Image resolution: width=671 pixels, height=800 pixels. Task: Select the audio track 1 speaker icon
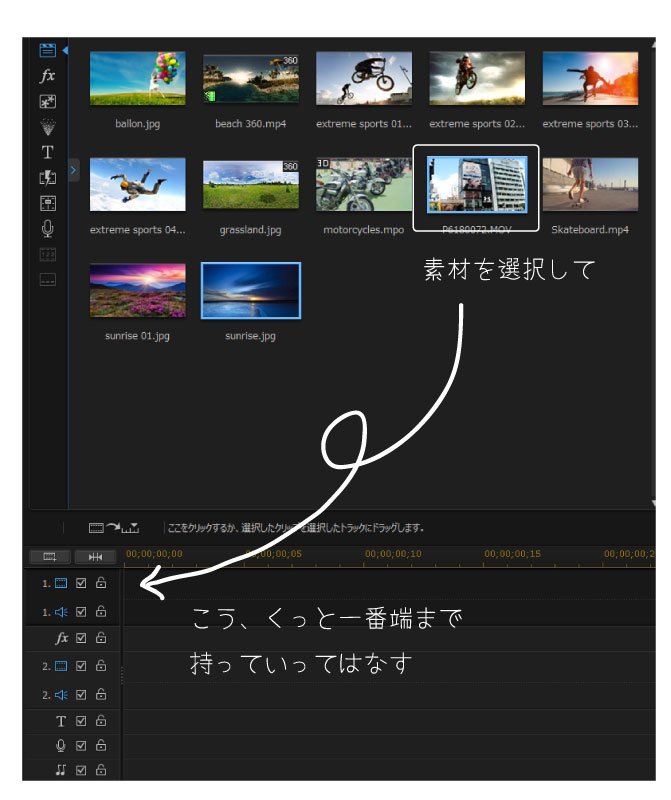coord(61,612)
